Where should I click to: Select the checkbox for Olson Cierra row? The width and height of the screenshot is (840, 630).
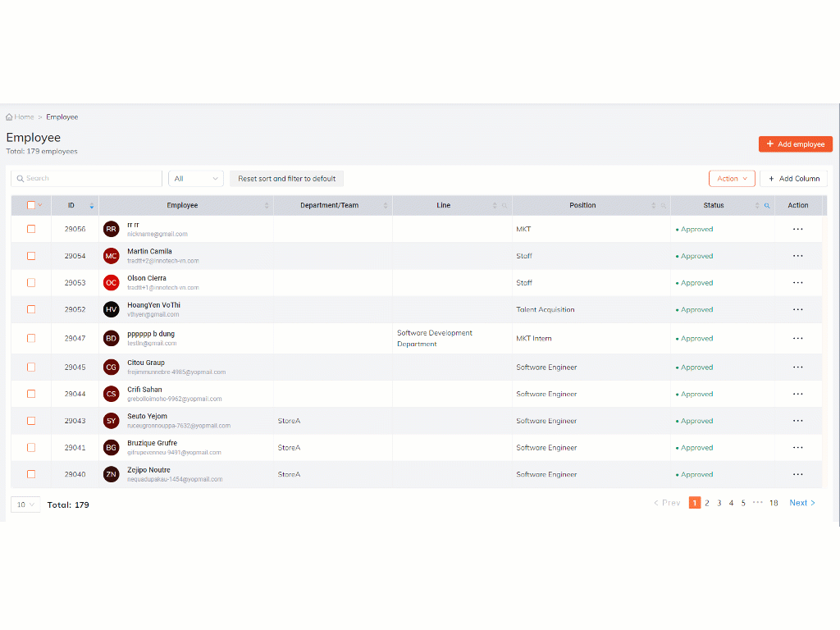31,282
